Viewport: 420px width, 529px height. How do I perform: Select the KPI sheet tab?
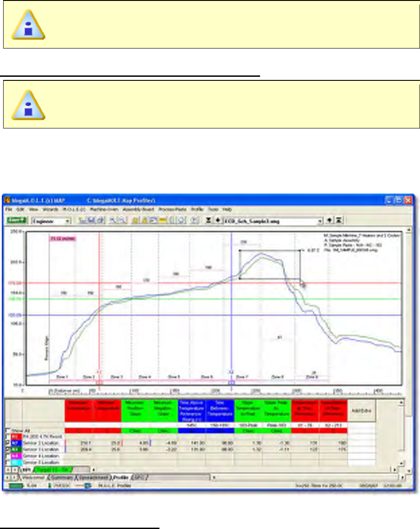tap(27, 470)
